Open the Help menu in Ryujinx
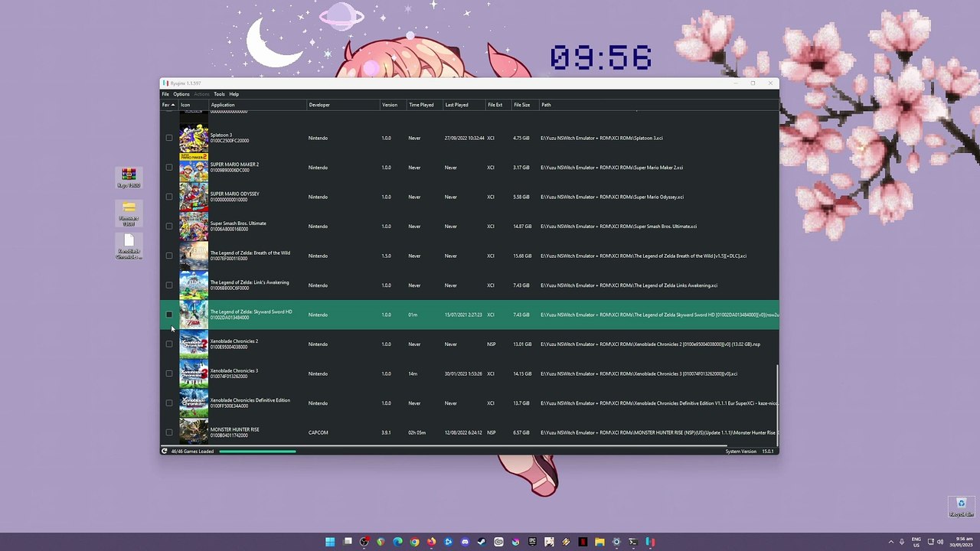 [234, 94]
